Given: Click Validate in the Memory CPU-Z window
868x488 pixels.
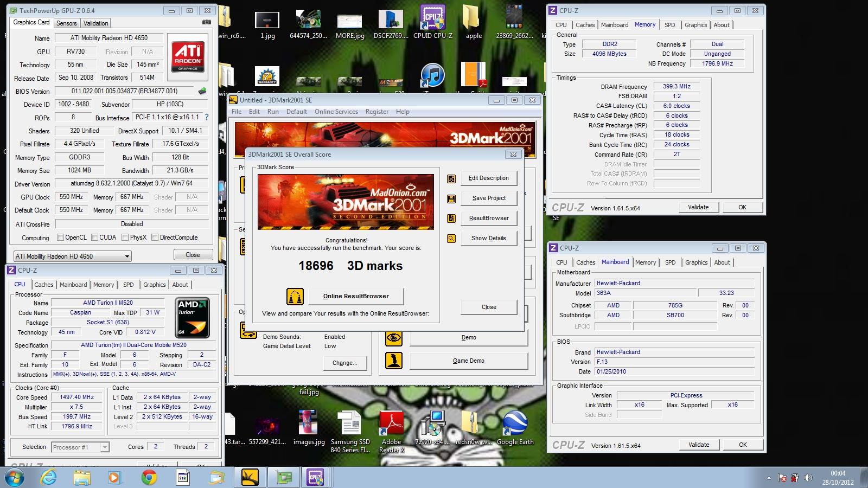Looking at the screenshot, I should pyautogui.click(x=698, y=207).
